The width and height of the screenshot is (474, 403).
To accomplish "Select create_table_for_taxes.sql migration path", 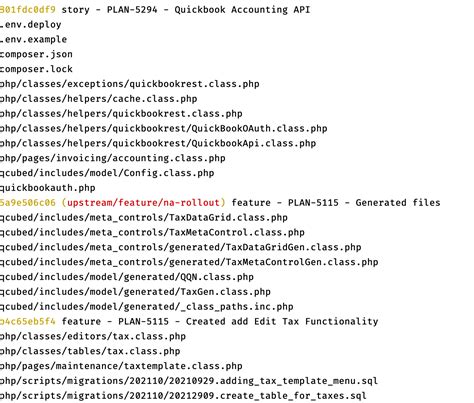I will (183, 396).
